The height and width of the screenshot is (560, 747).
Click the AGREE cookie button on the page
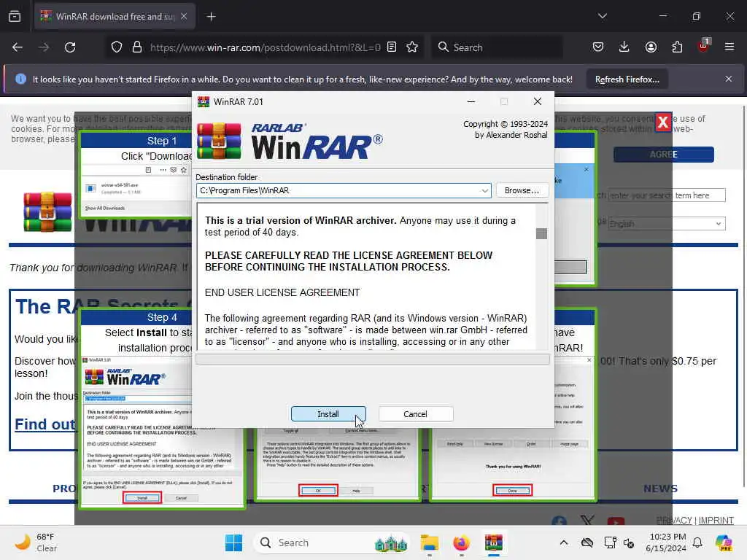[x=664, y=155]
